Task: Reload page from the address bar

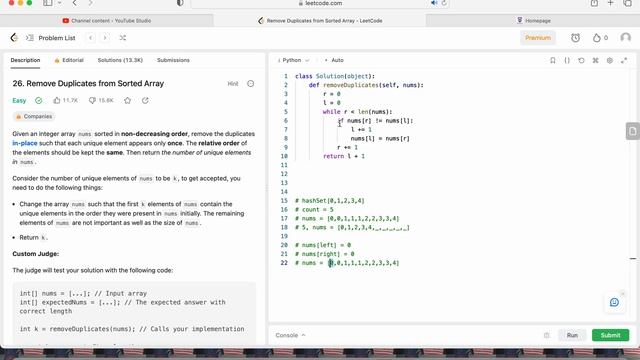Action: 444,3
